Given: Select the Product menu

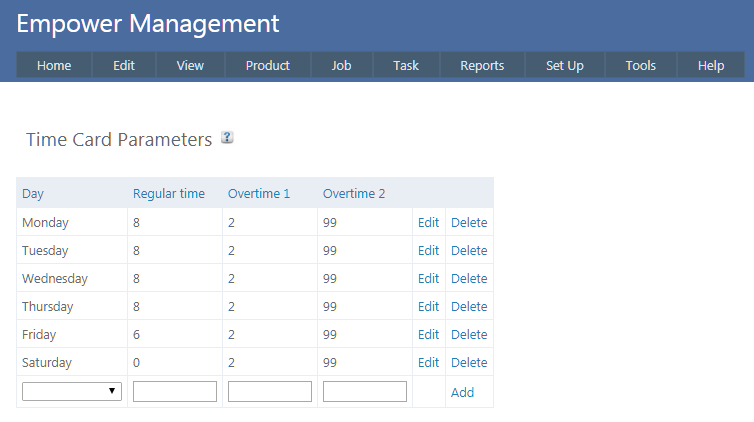Looking at the screenshot, I should (x=267, y=66).
